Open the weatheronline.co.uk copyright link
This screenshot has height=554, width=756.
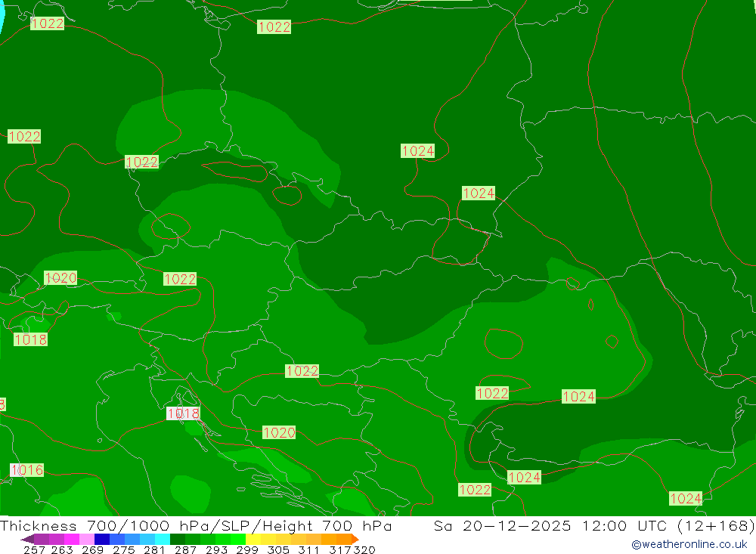[689, 544]
